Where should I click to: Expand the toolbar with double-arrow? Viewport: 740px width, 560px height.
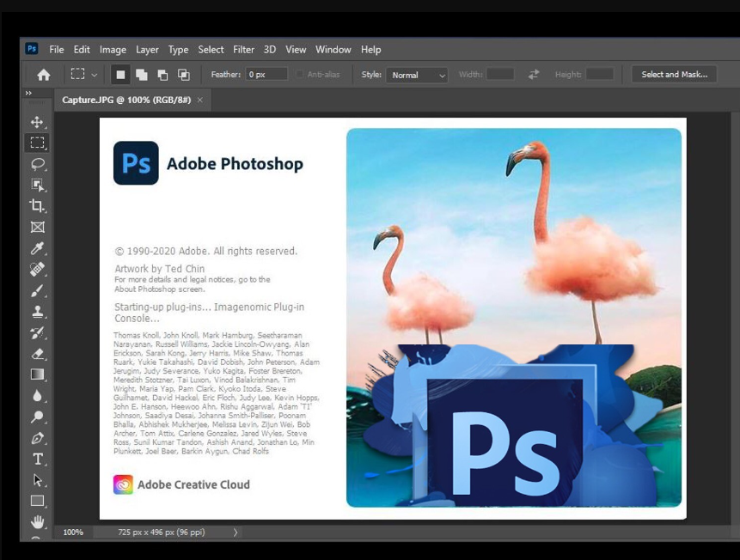click(28, 94)
